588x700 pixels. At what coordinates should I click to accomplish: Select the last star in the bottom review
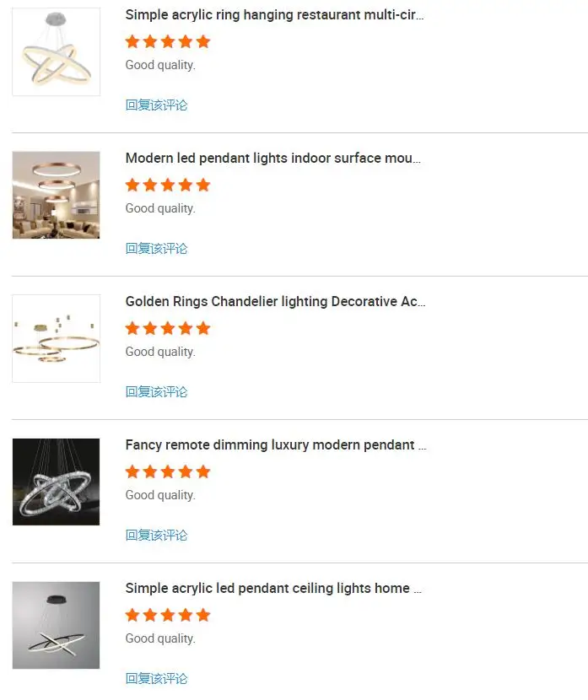point(203,615)
